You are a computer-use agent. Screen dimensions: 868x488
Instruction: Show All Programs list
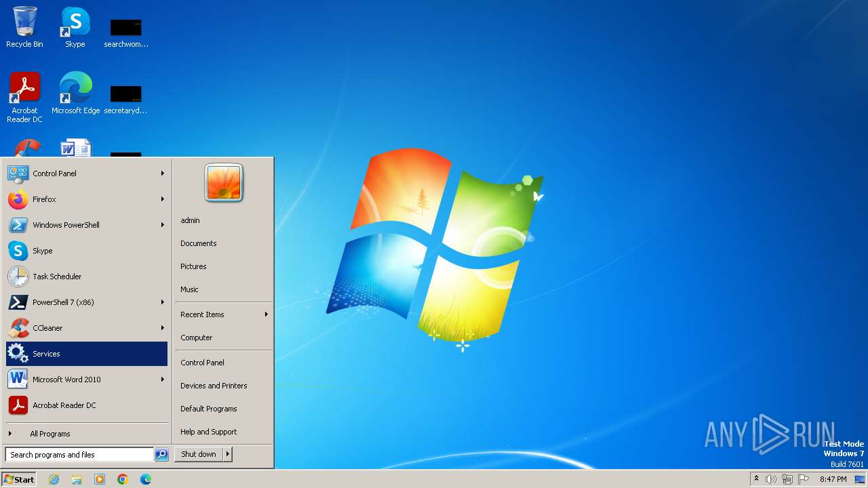point(87,434)
